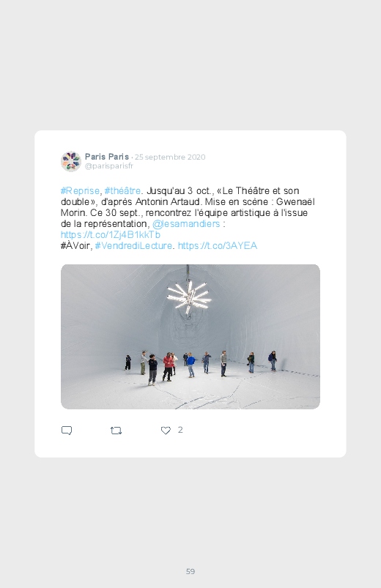Click the like count 2
381x588 pixels.
pyautogui.click(x=180, y=430)
